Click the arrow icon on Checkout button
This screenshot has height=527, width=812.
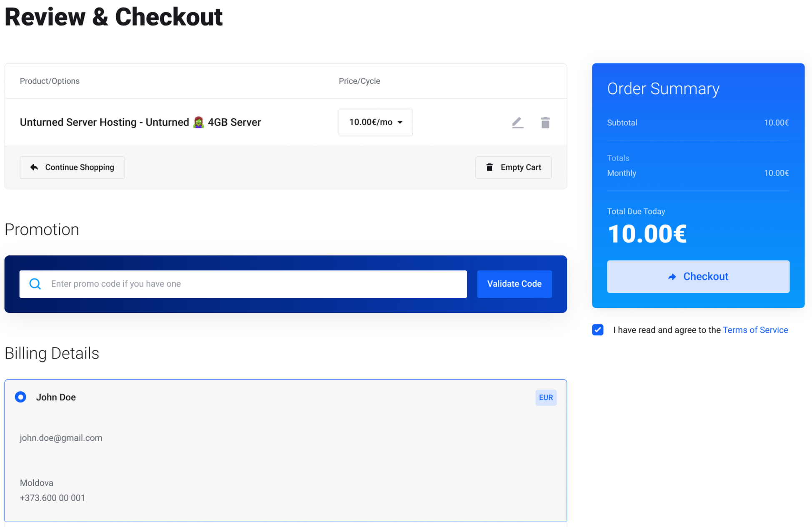pos(672,277)
